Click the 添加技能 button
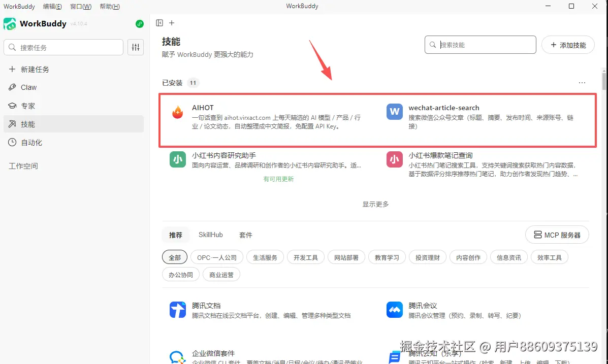 [x=568, y=45]
